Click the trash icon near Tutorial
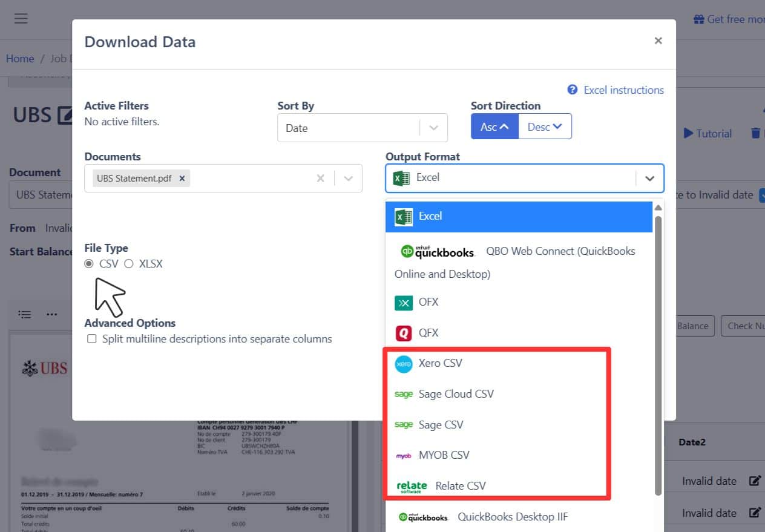 click(x=755, y=134)
